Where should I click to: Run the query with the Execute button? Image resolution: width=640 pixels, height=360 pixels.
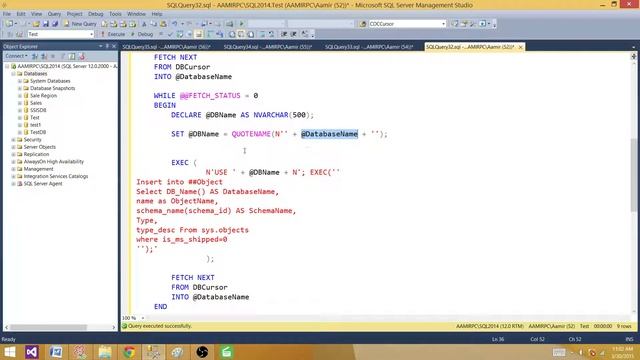[x=113, y=34]
